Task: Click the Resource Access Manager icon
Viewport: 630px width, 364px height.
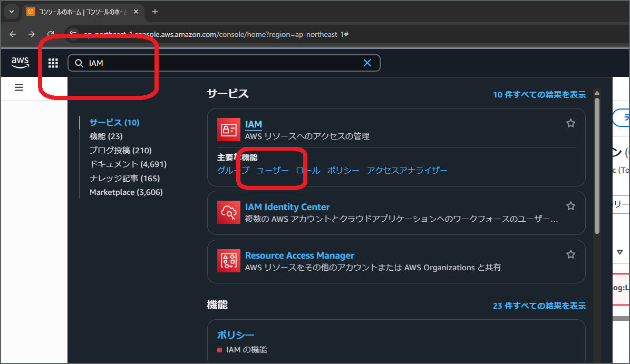Action: click(x=229, y=261)
